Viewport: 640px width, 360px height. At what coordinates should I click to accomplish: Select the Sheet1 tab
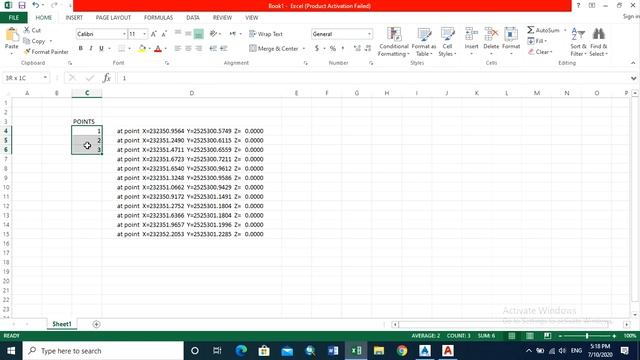click(x=62, y=324)
